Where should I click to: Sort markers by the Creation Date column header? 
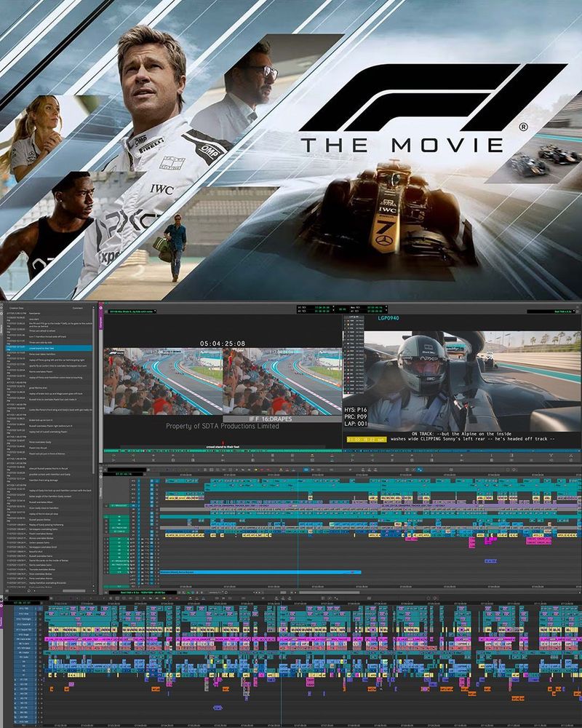tap(16, 308)
